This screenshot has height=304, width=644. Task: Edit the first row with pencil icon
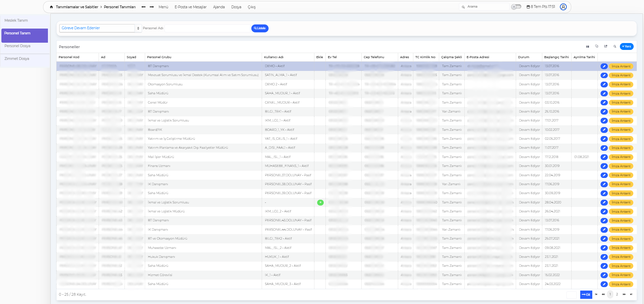(604, 66)
